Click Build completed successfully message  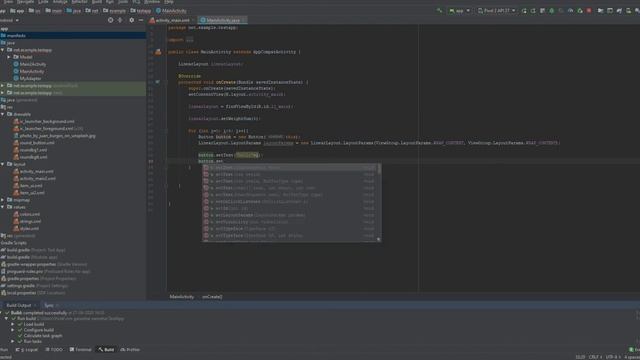(39, 313)
